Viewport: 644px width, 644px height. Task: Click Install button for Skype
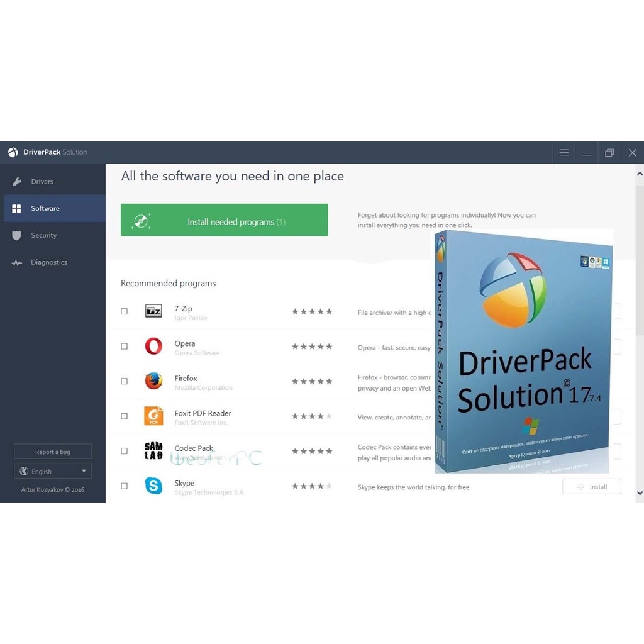click(591, 487)
